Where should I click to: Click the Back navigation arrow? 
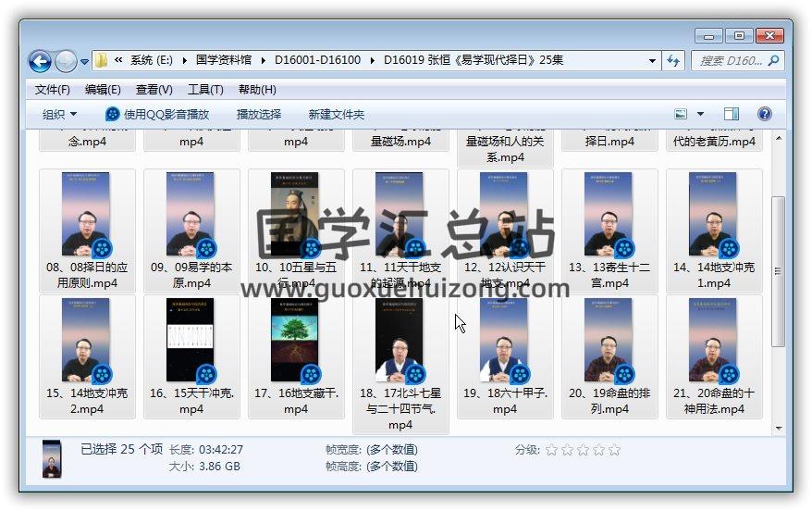click(40, 62)
